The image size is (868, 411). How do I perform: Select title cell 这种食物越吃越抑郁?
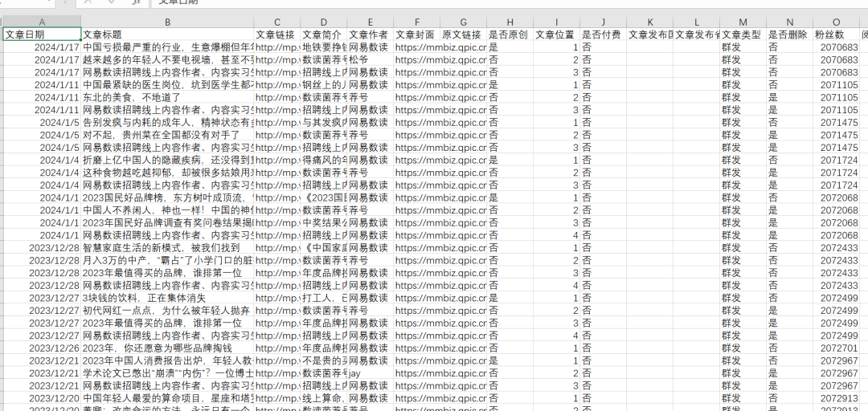pyautogui.click(x=168, y=173)
